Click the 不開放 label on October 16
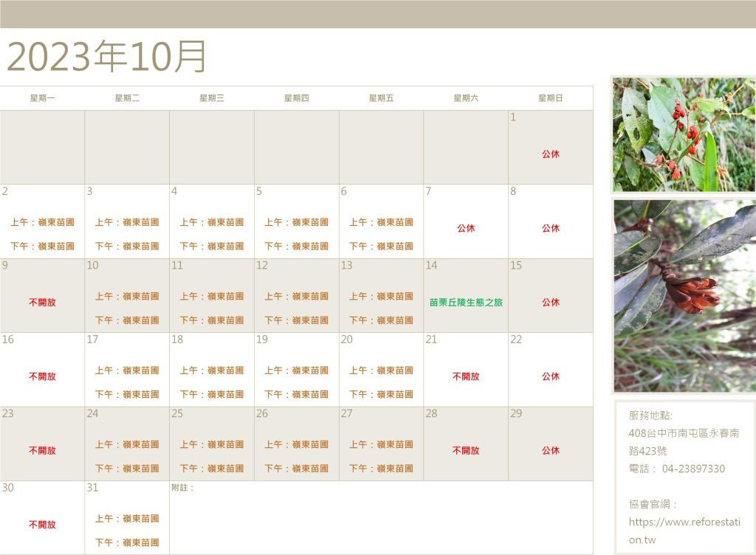This screenshot has width=756, height=555. [42, 376]
